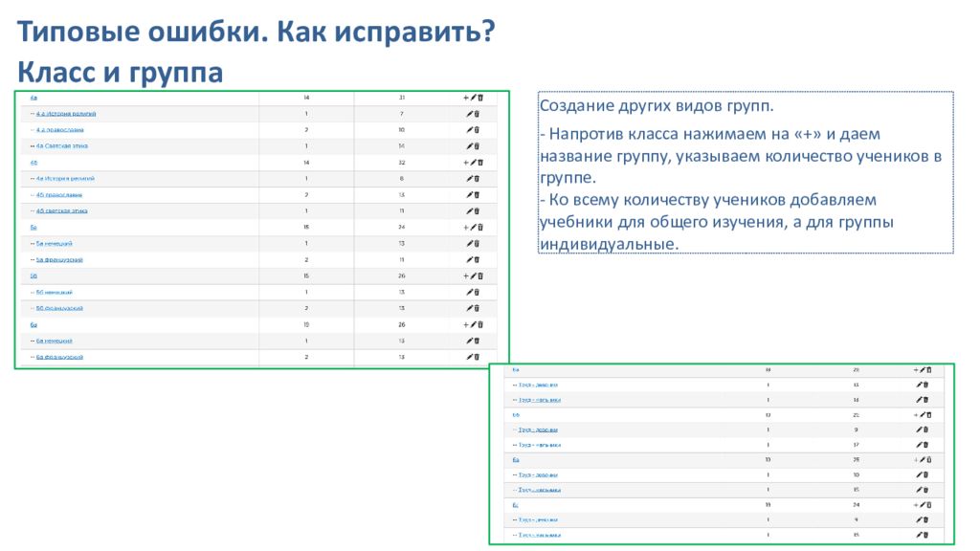This screenshot has height=551, width=980.
Task: Open the '6а немецкий' group link
Action: coord(54,342)
